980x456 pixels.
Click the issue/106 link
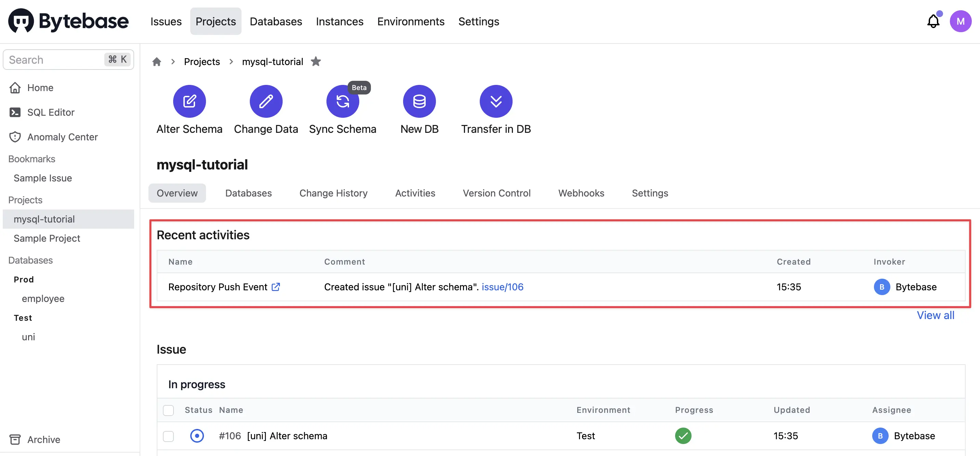click(x=502, y=287)
